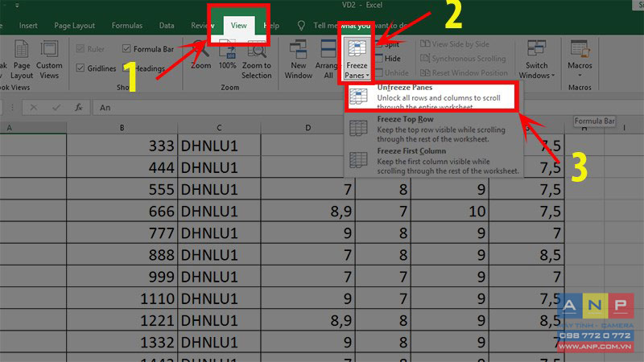Click cell containing 777

pos(122,232)
